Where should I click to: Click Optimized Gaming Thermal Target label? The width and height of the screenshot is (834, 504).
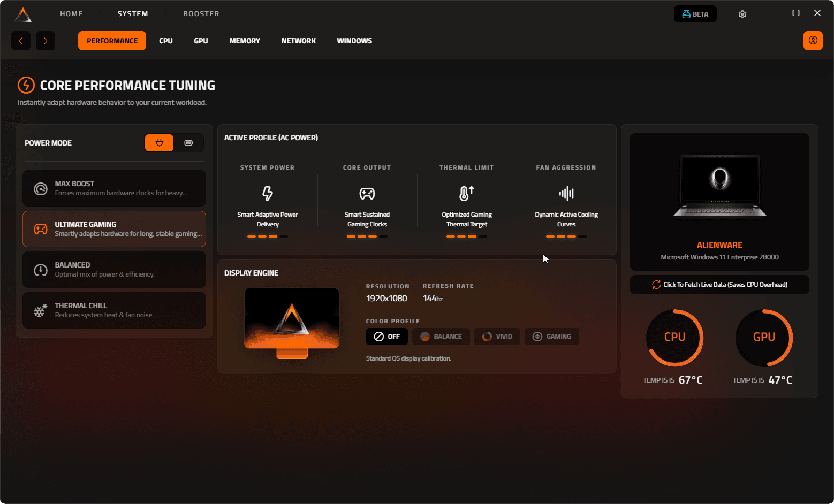click(467, 219)
